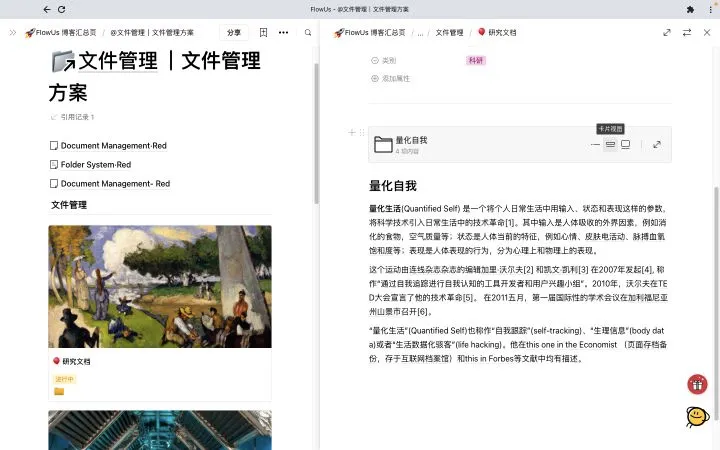Image resolution: width=720 pixels, height=450 pixels.
Task: Open search with the magnifier icon
Action: [x=308, y=33]
